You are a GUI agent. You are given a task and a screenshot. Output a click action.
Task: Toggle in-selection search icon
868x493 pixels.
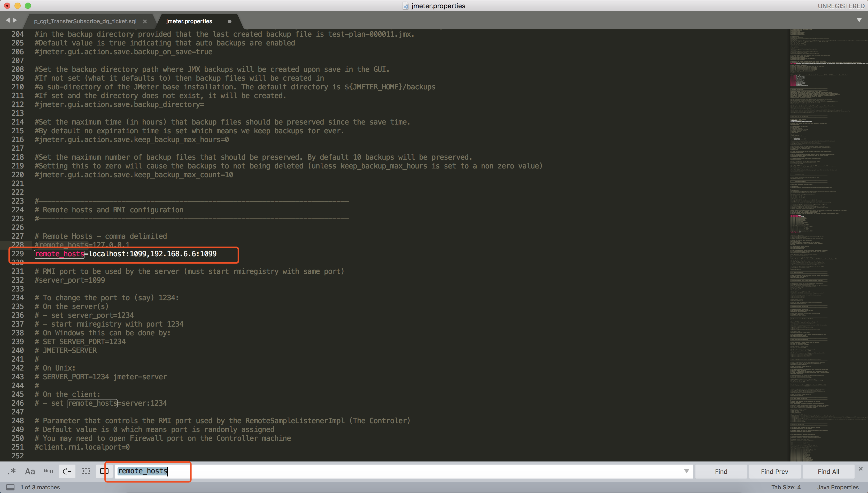86,471
